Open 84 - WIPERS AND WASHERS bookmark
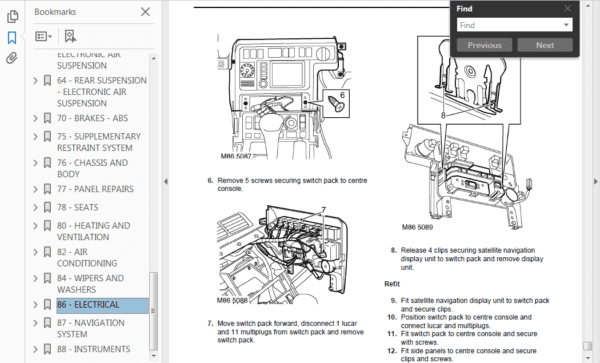This screenshot has width=600, height=363. click(x=90, y=284)
